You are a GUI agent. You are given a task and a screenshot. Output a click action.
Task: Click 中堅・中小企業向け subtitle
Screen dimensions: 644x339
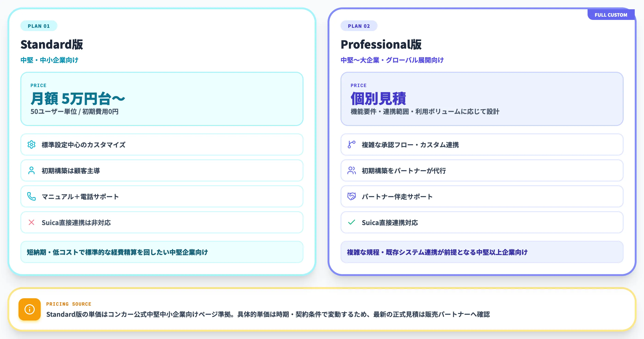pyautogui.click(x=50, y=60)
